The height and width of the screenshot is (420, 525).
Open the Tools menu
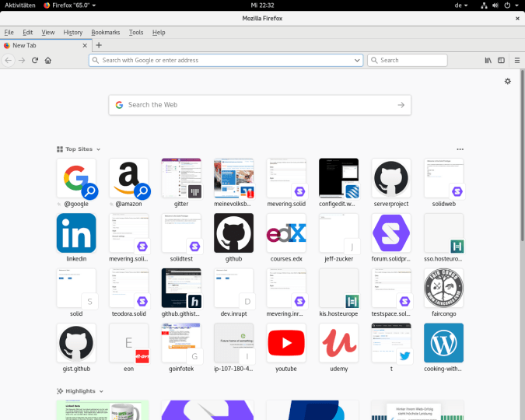click(x=136, y=32)
